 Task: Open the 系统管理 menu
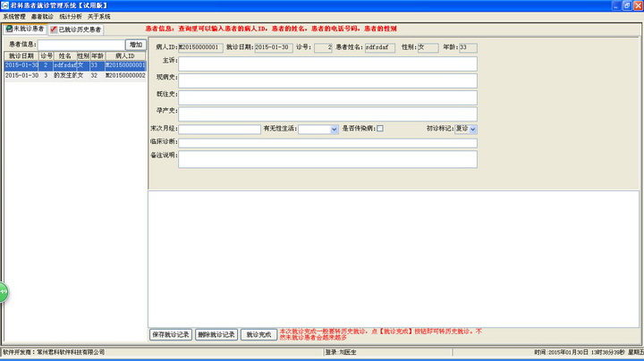click(x=14, y=17)
